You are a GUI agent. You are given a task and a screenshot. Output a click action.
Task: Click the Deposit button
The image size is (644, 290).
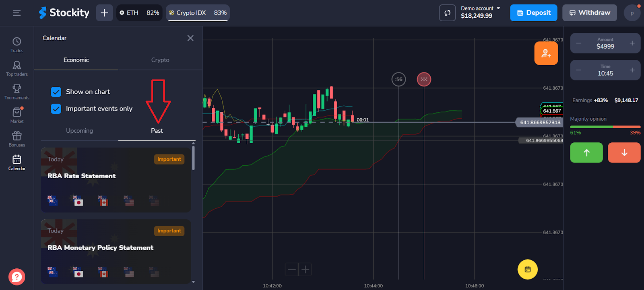(x=533, y=13)
